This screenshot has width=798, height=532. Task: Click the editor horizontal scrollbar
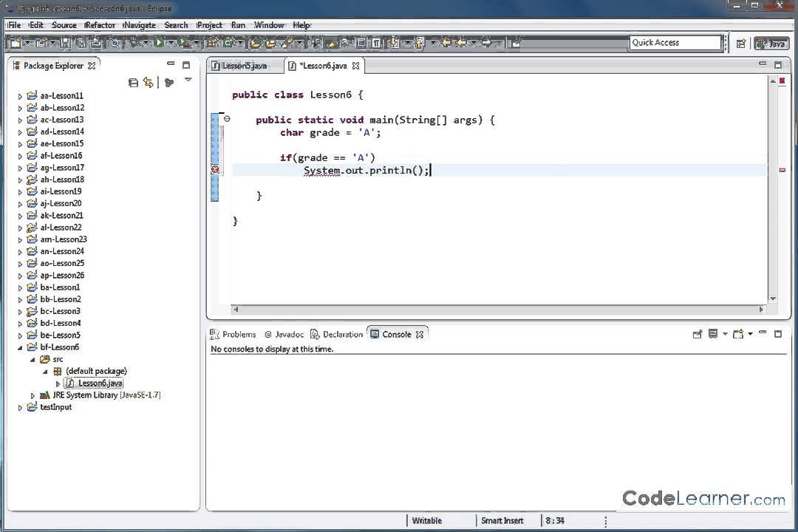[498, 309]
